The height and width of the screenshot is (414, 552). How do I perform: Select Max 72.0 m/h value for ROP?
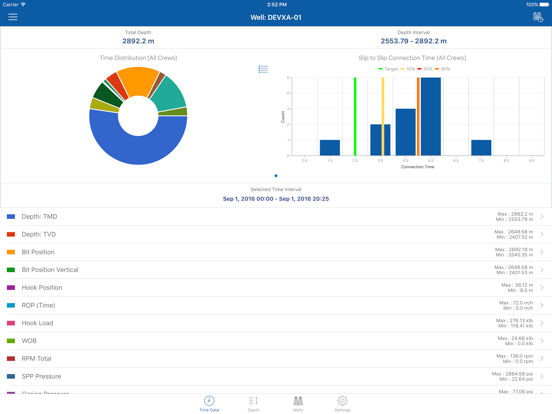516,303
